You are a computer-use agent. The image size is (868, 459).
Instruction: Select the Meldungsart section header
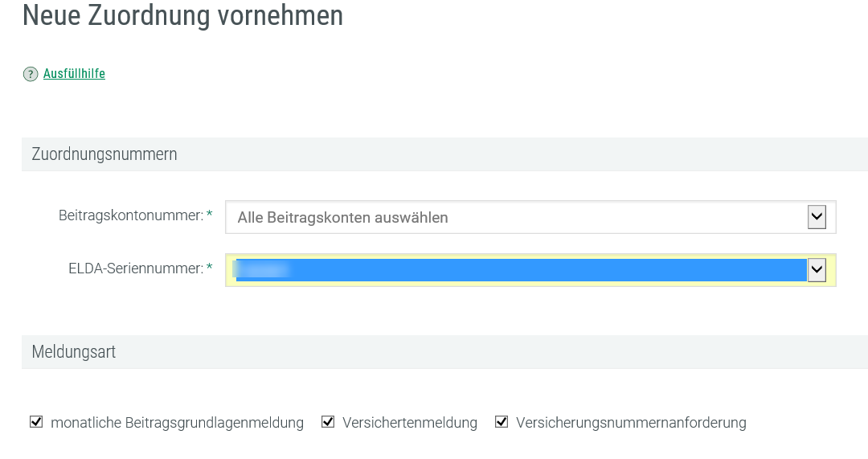[x=74, y=352]
